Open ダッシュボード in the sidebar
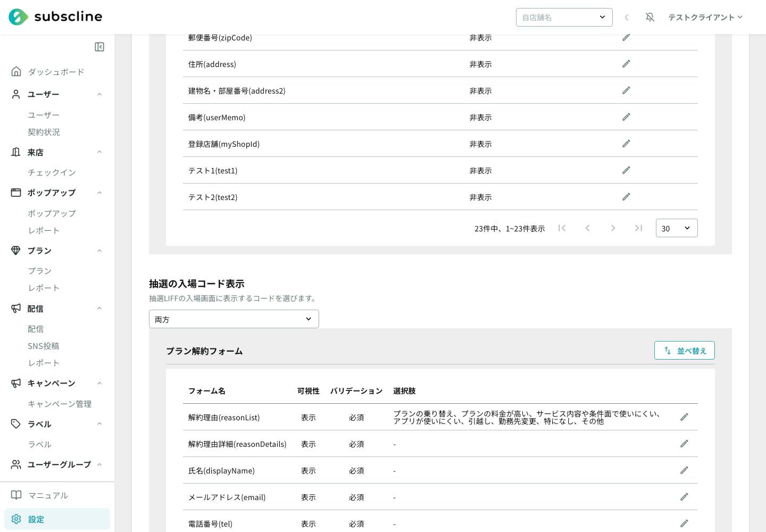Viewport: 766px width, 532px height. [x=56, y=72]
